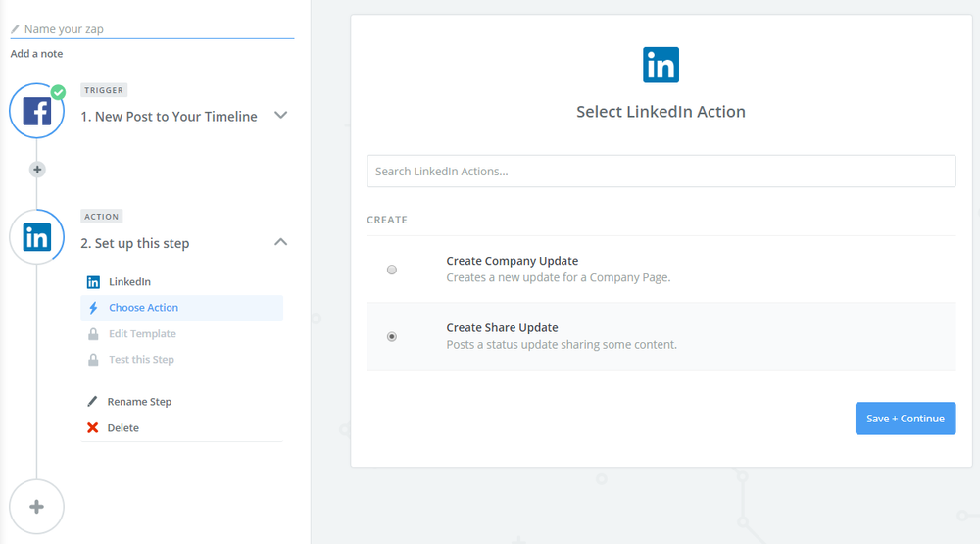Click the Search LinkedIn Actions field
The height and width of the screenshot is (544, 980).
click(661, 172)
